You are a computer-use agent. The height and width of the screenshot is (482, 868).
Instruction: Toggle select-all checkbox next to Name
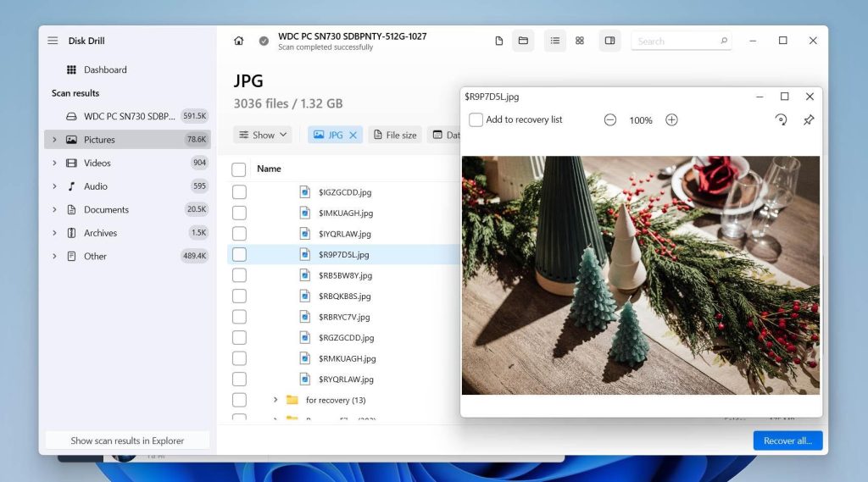point(238,169)
